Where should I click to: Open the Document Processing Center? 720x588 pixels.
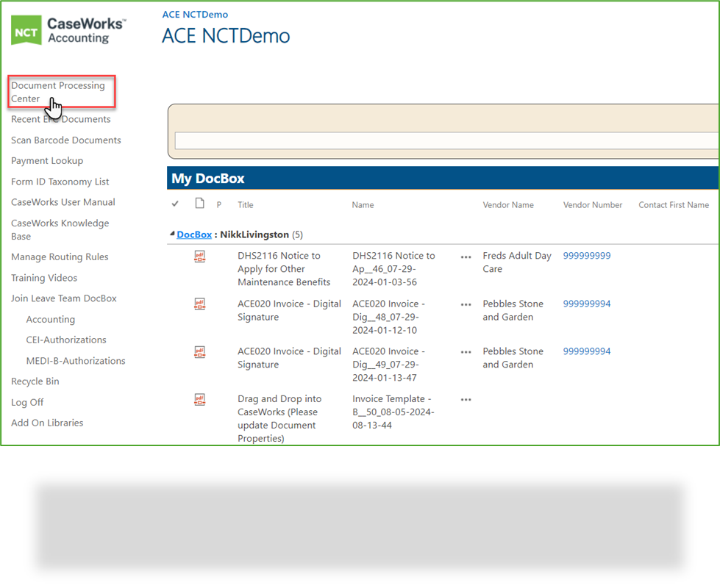[60, 92]
